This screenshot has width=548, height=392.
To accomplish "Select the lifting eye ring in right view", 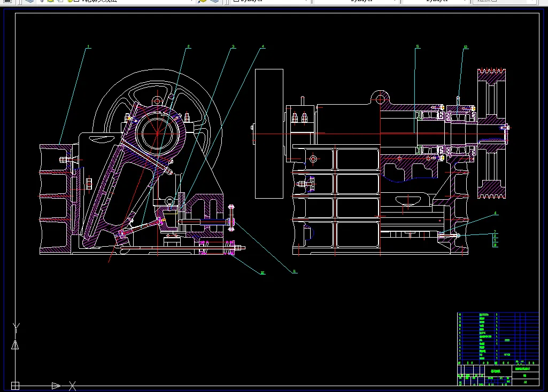I will pos(380,99).
